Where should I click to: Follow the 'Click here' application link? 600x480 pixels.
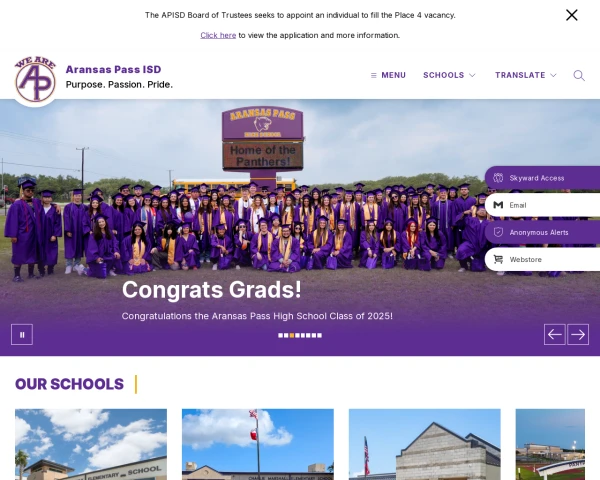(218, 35)
